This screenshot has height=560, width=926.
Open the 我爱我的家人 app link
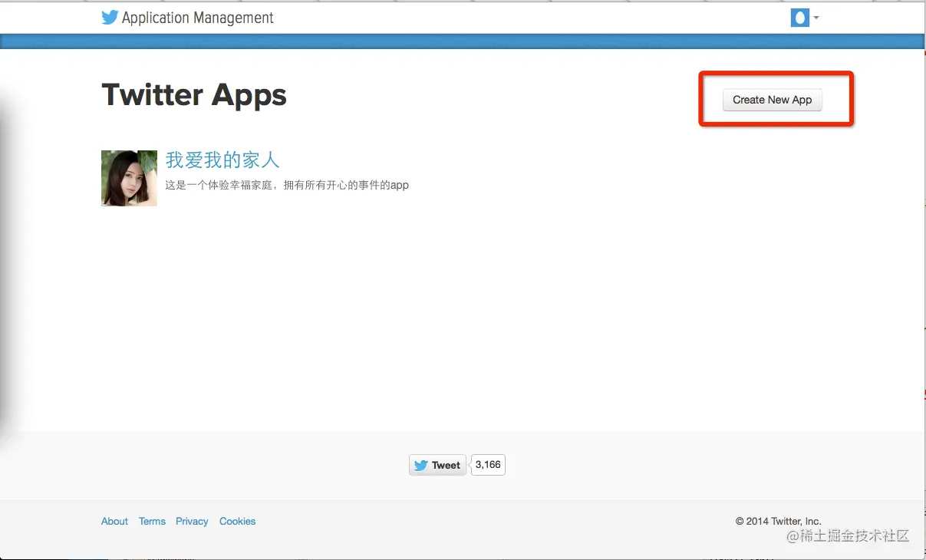pos(222,160)
